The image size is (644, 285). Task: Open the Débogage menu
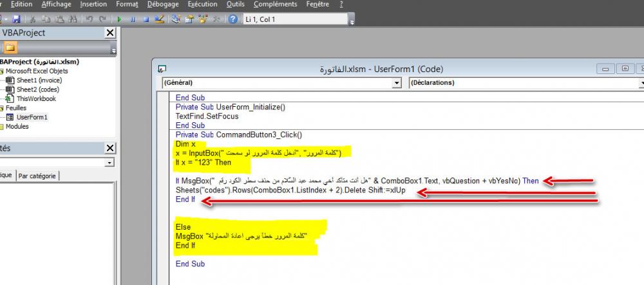pos(162,4)
